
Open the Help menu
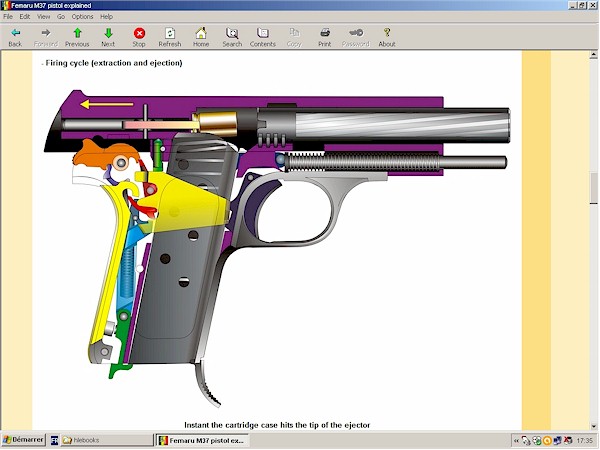106,16
